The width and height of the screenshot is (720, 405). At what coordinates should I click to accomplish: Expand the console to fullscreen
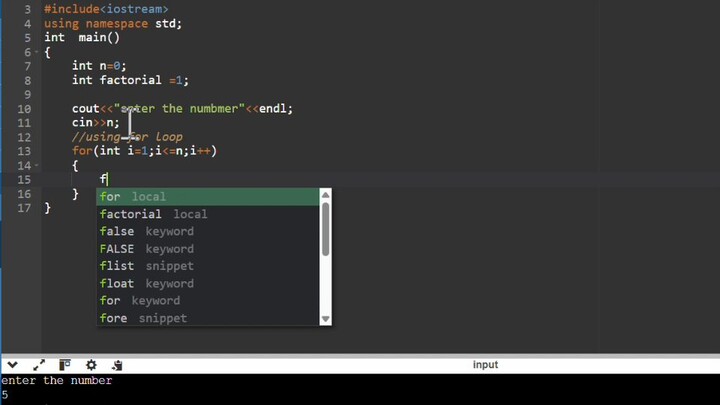point(39,365)
